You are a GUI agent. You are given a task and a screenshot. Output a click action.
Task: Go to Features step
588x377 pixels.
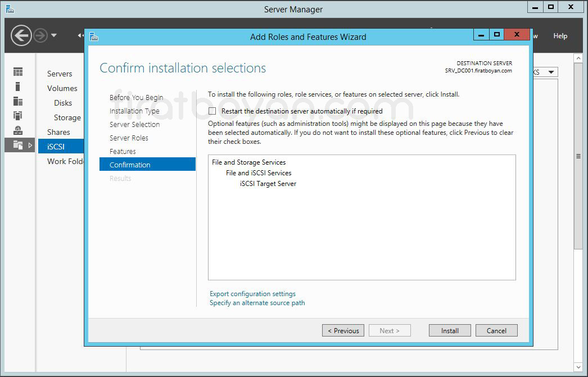click(123, 151)
